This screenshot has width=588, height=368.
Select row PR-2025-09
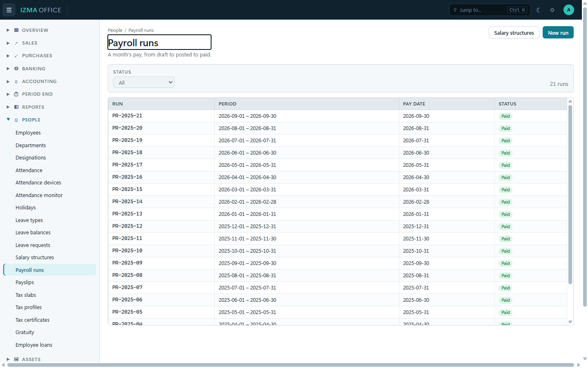[337, 263]
